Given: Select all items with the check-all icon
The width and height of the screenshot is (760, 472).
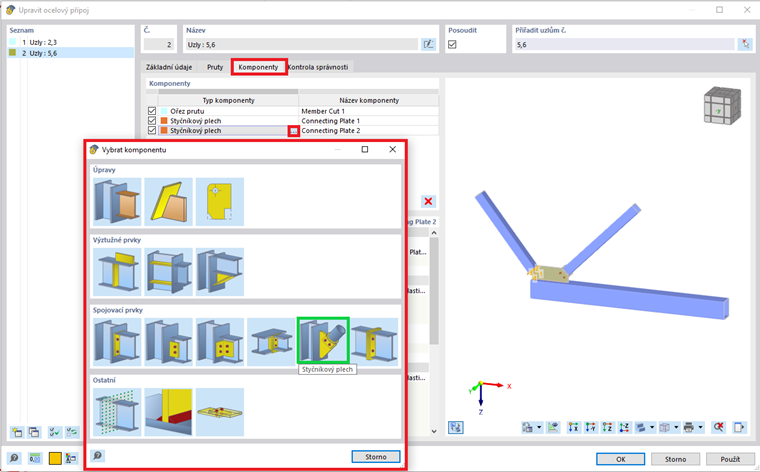Looking at the screenshot, I should tap(55, 432).
